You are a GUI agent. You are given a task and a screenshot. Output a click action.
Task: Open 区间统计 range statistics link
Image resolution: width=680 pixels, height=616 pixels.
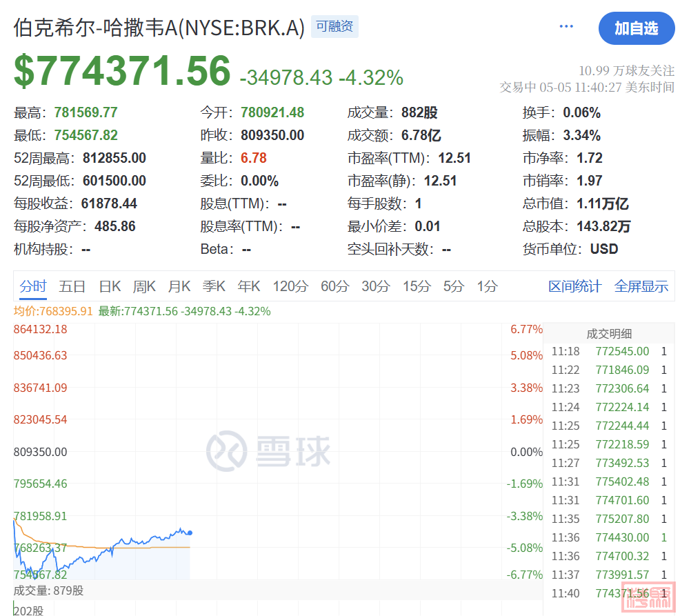point(574,286)
